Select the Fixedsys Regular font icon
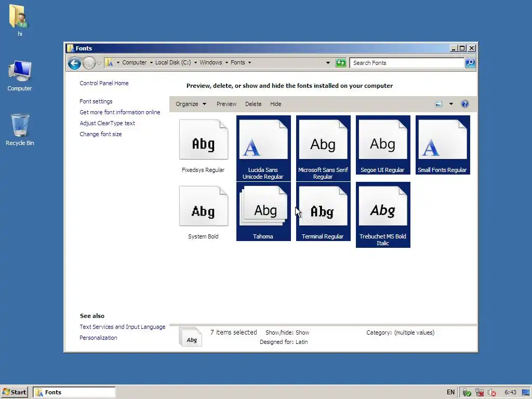The width and height of the screenshot is (532, 399). pyautogui.click(x=204, y=139)
